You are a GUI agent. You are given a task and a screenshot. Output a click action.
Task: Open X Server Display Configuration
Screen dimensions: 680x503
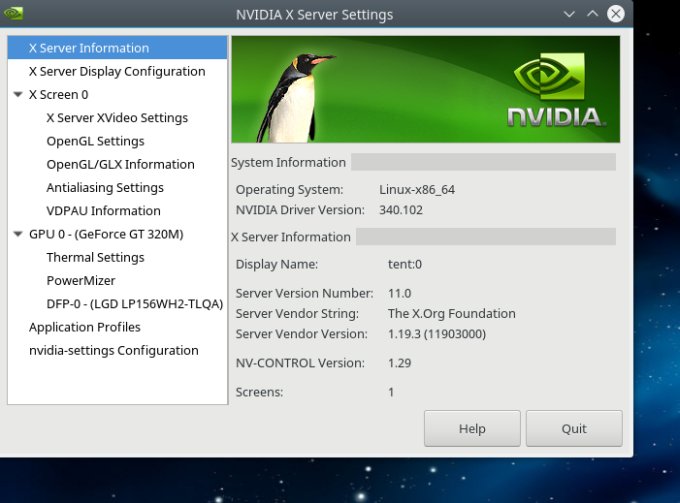point(117,71)
